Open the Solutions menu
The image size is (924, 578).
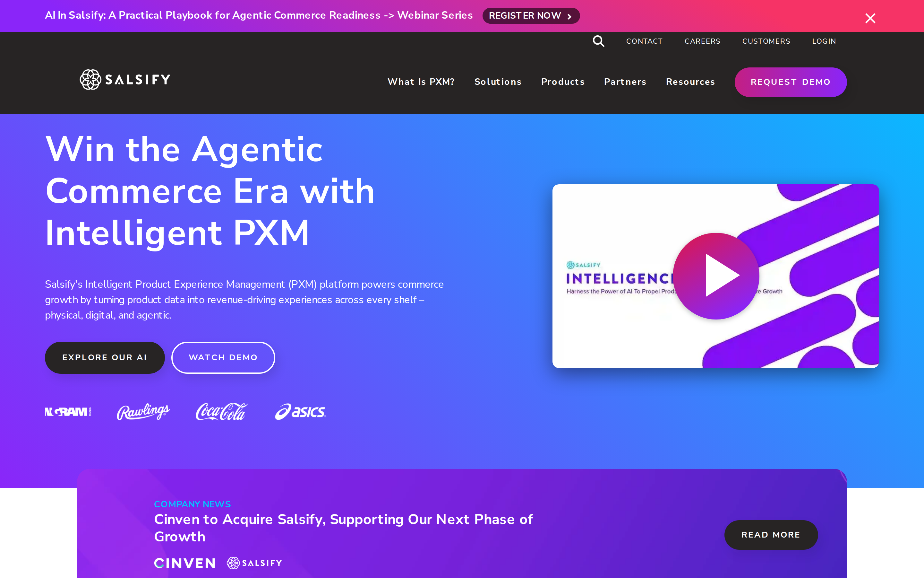coord(498,82)
